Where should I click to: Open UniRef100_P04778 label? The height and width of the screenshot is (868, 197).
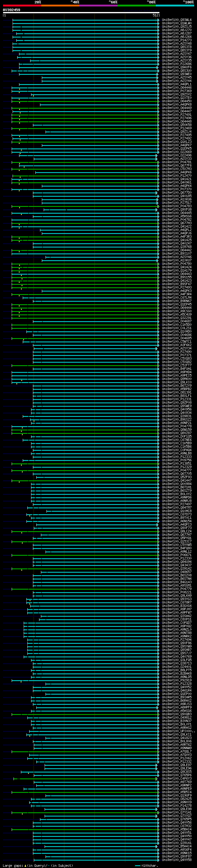(x=177, y=426)
